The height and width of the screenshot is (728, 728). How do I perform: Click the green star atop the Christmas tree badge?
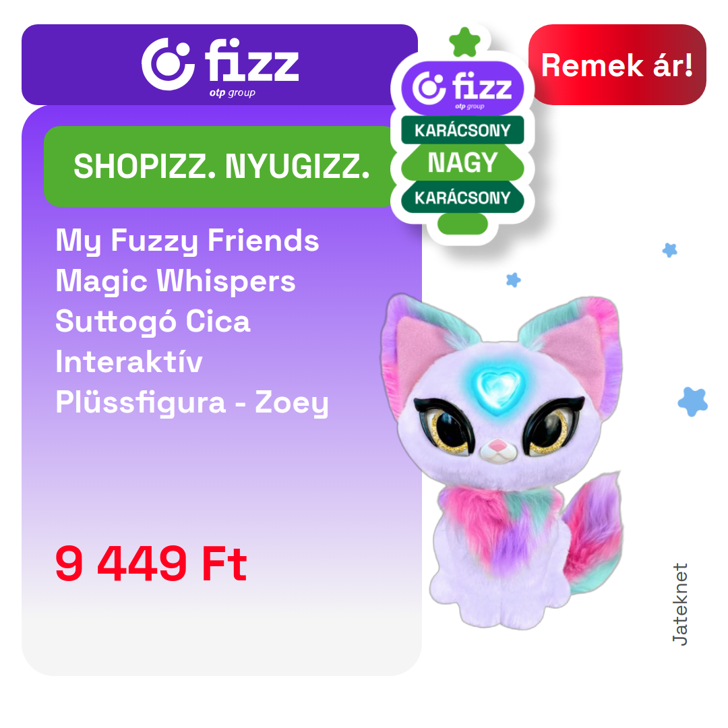coord(464,42)
